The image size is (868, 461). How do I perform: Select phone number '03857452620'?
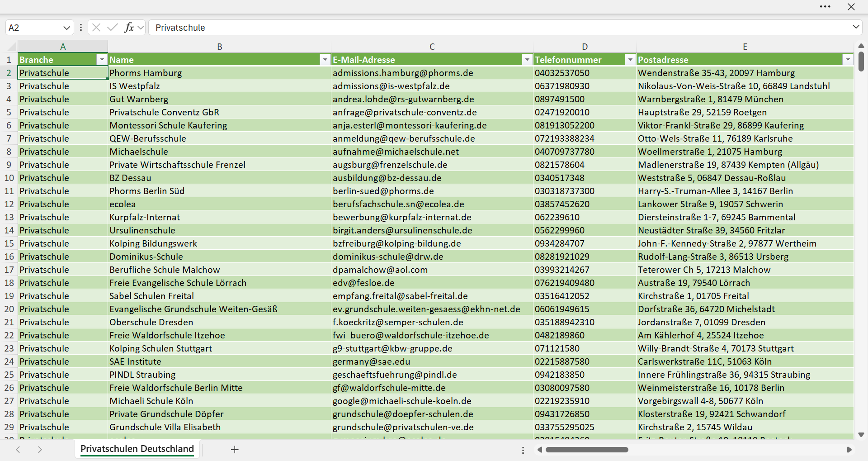pyautogui.click(x=585, y=204)
